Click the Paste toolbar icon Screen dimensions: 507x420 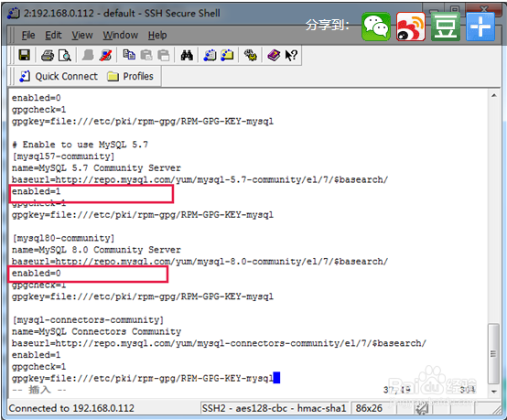[146, 55]
